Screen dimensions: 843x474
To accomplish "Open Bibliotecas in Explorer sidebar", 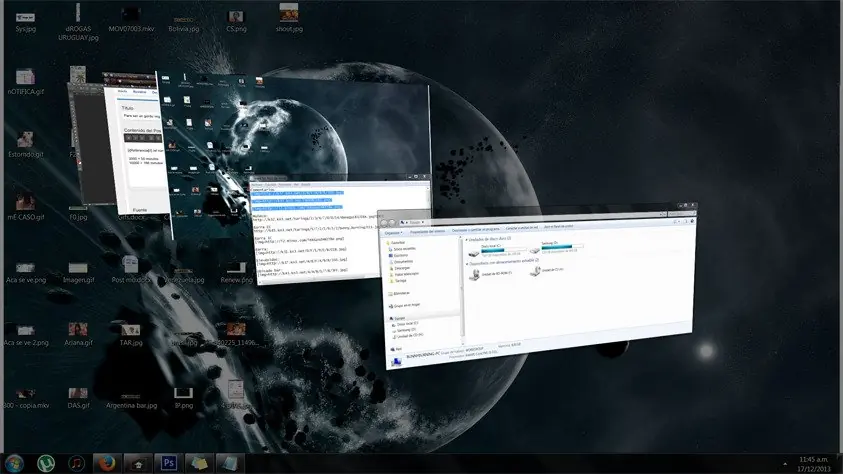I will (399, 293).
